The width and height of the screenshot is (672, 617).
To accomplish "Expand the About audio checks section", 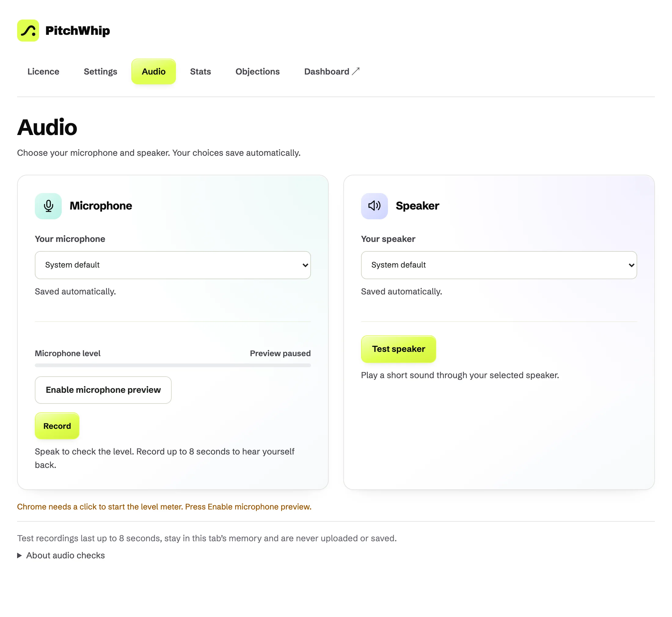I will coord(61,555).
